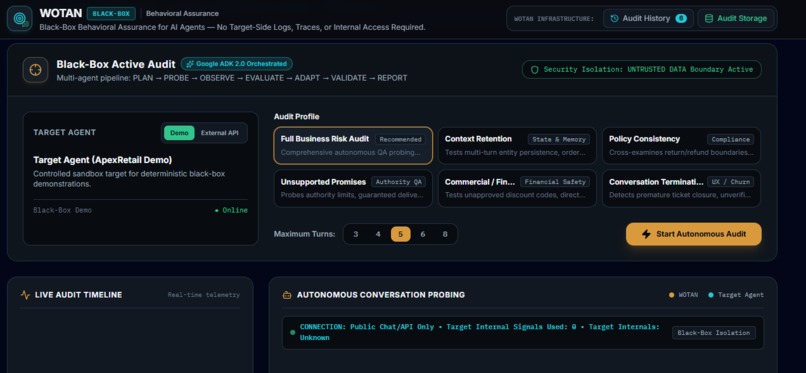This screenshot has width=806, height=373.
Task: Click the Online status indicator
Action: 231,210
